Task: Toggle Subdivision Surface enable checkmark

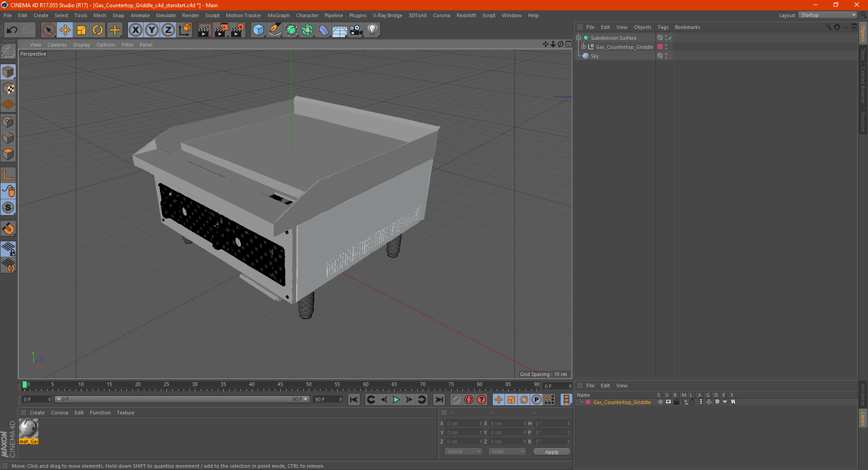Action: 670,38
